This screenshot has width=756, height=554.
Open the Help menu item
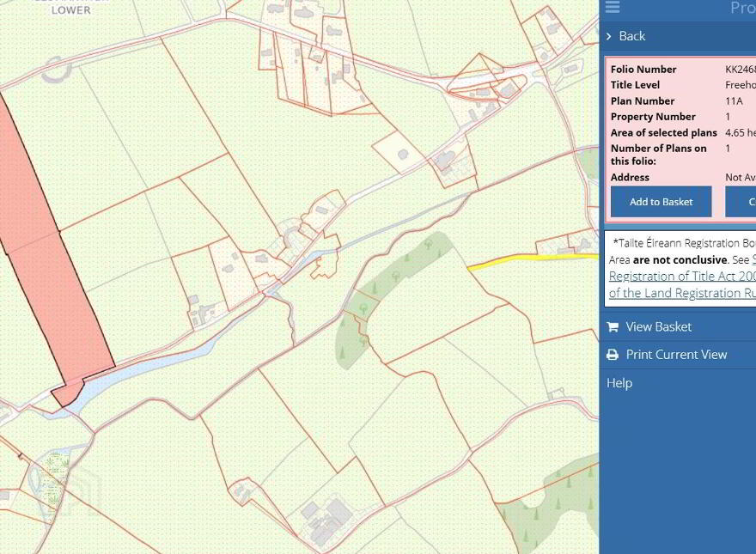tap(619, 383)
